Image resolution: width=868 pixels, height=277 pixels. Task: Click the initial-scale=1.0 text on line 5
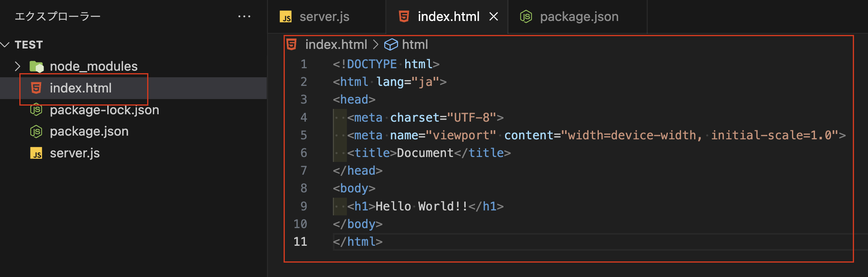[771, 135]
